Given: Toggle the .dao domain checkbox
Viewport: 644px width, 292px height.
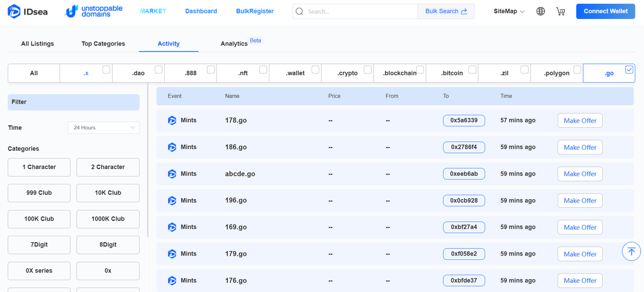Looking at the screenshot, I should click(159, 69).
